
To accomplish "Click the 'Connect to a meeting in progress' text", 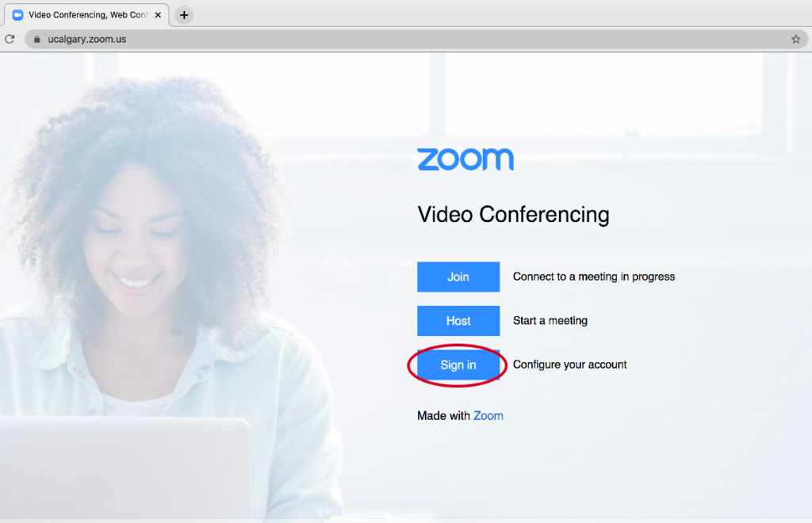I will point(594,277).
